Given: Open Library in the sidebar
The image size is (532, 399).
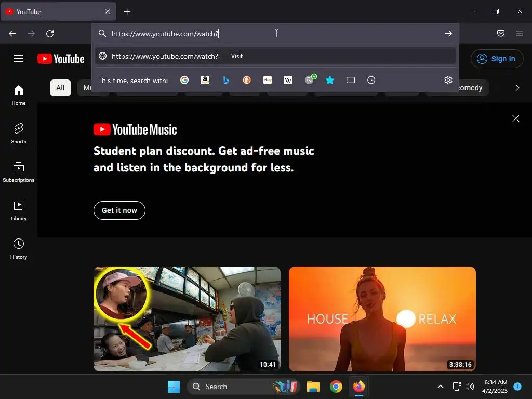Looking at the screenshot, I should 19,211.
